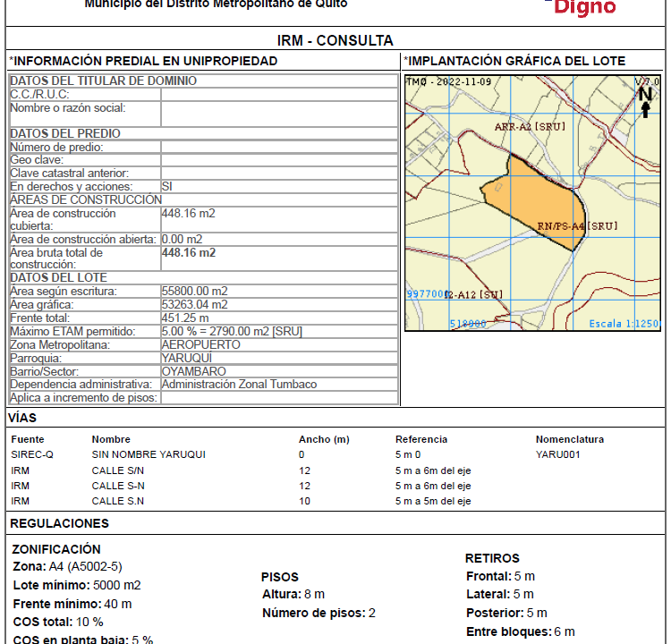The height and width of the screenshot is (644, 671).
Task: Click the En derechos y acciones SI value
Action: pos(167,187)
